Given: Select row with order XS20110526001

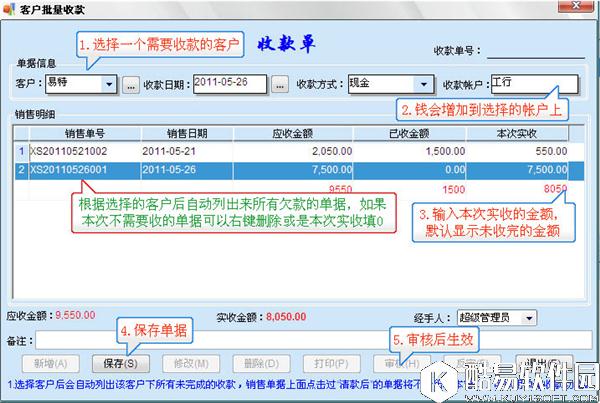Looking at the screenshot, I should tap(298, 170).
